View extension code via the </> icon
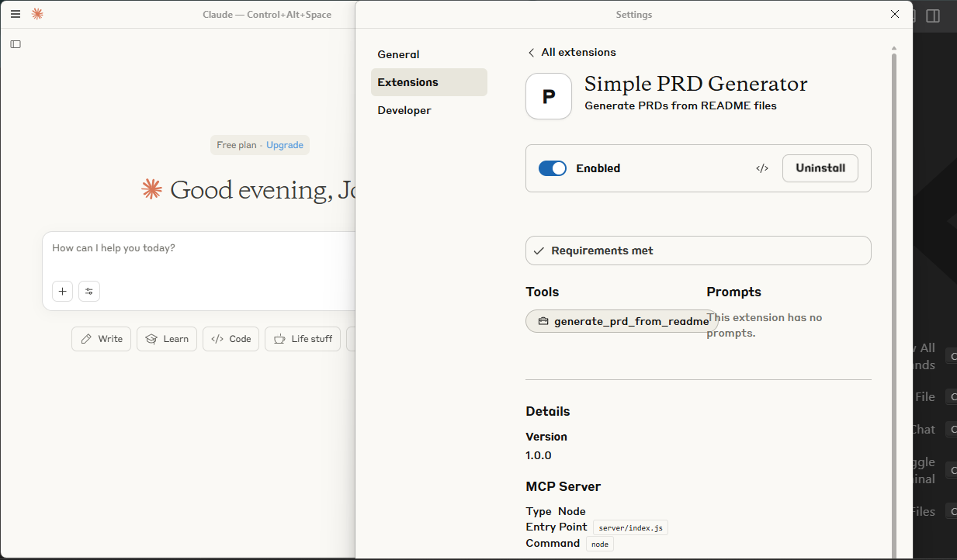This screenshot has width=957, height=560. click(x=761, y=168)
